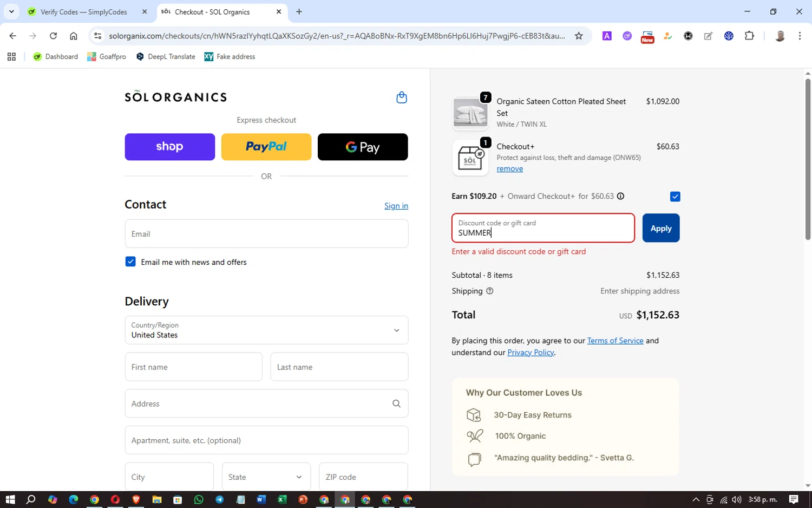
Task: View site information icon in address bar
Action: point(97,36)
